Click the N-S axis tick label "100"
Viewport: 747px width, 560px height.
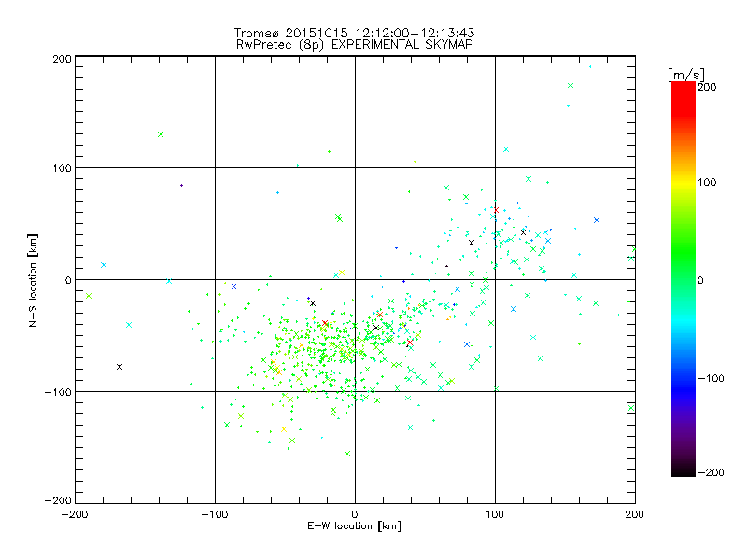tap(62, 168)
